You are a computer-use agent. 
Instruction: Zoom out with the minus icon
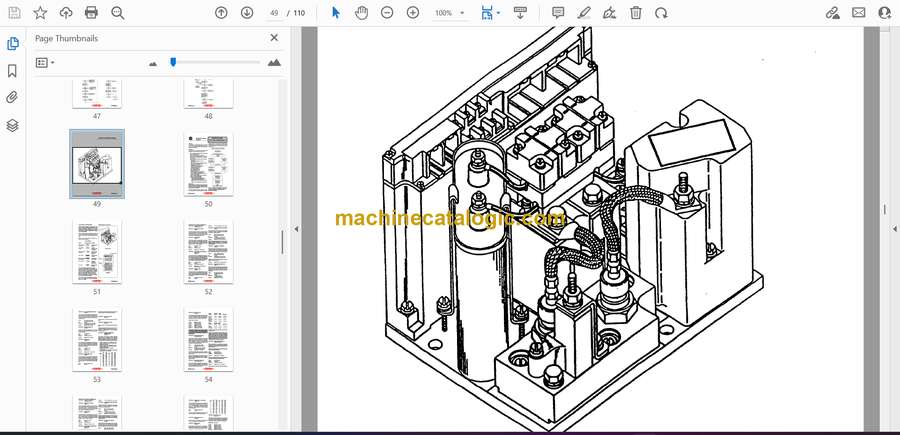[x=388, y=13]
